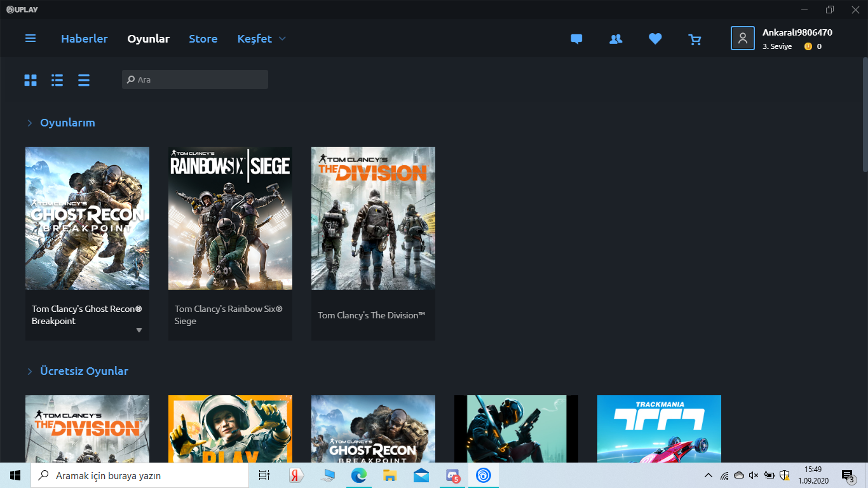
Task: Switch to detailed list view
Action: 57,80
